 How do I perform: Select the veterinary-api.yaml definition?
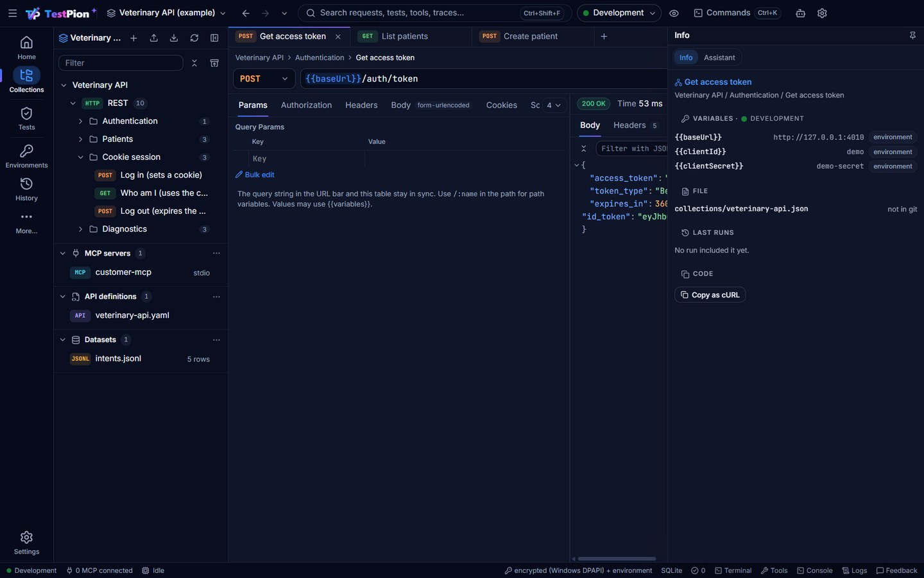click(x=132, y=315)
